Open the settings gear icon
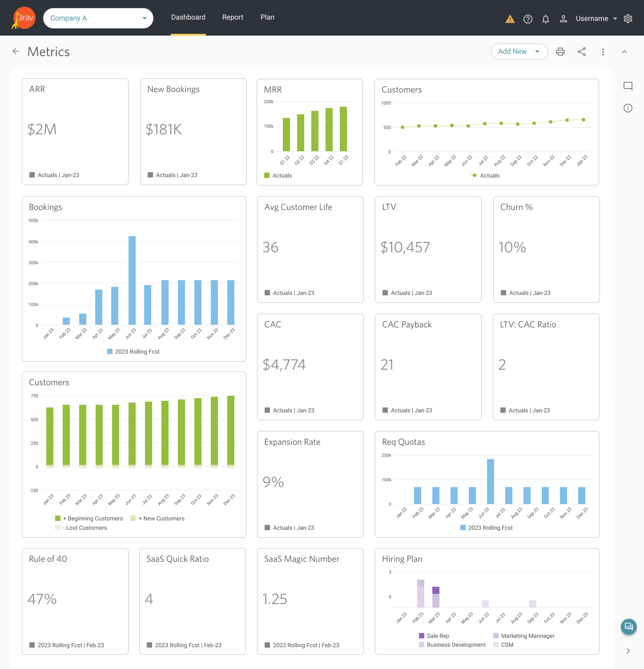 point(628,19)
